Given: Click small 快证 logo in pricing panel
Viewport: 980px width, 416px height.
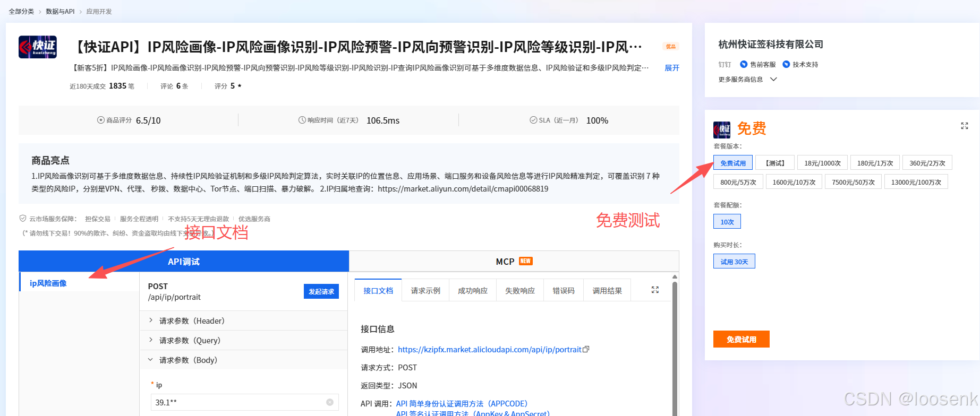Looking at the screenshot, I should [722, 129].
